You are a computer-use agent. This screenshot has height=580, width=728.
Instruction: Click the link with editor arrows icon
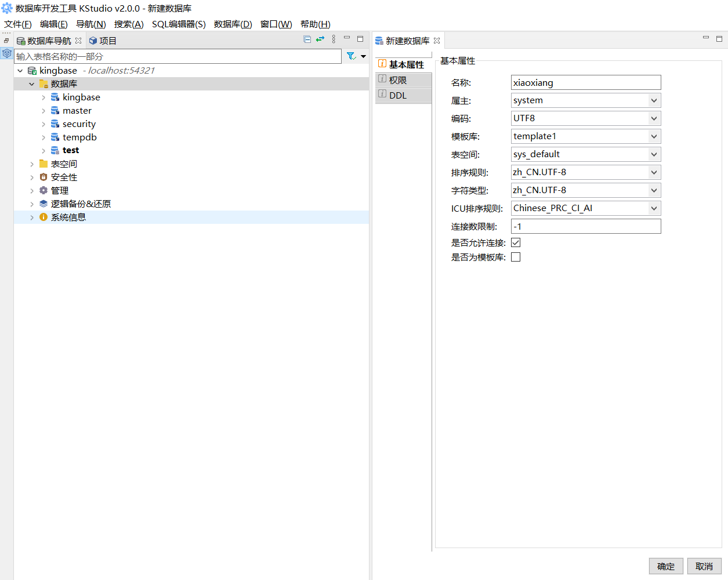point(320,39)
